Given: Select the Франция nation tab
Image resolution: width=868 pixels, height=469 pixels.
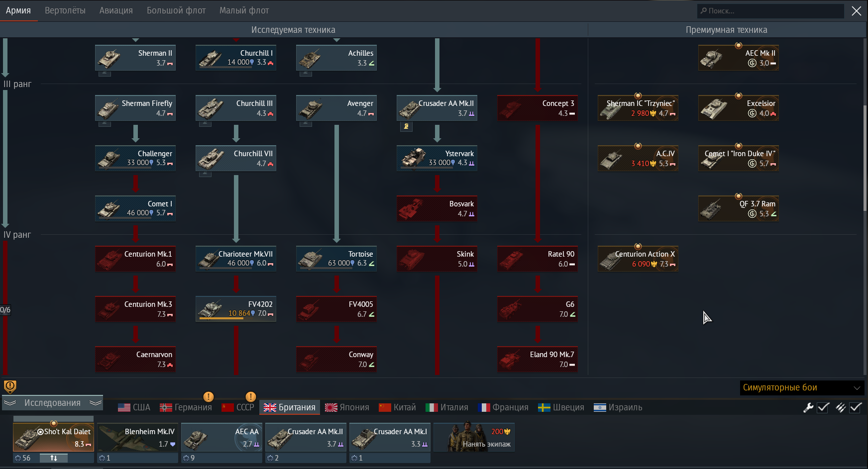Looking at the screenshot, I should 503,407.
